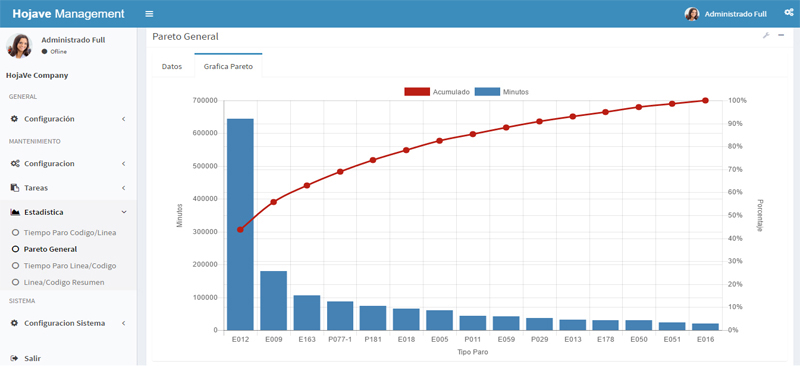Open Tiempo Paro Linea/Codigo report
This screenshot has height=366, width=800.
click(x=70, y=266)
